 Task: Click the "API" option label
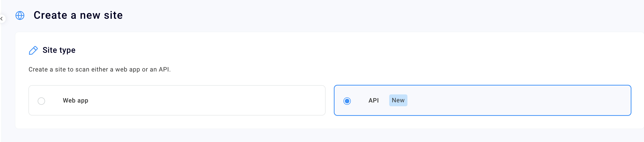[373, 101]
